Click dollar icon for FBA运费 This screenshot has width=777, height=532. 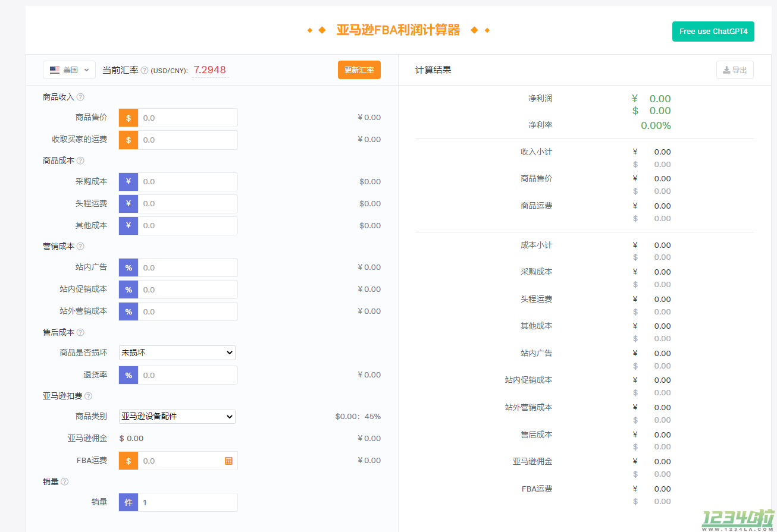click(129, 461)
